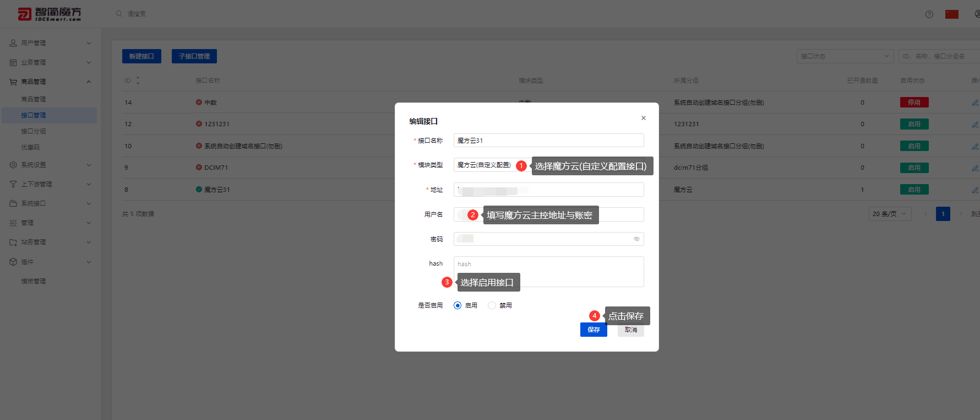Image resolution: width=980 pixels, height=420 pixels.
Task: Click the 用户管理 user icon in sidebar
Action: click(13, 43)
